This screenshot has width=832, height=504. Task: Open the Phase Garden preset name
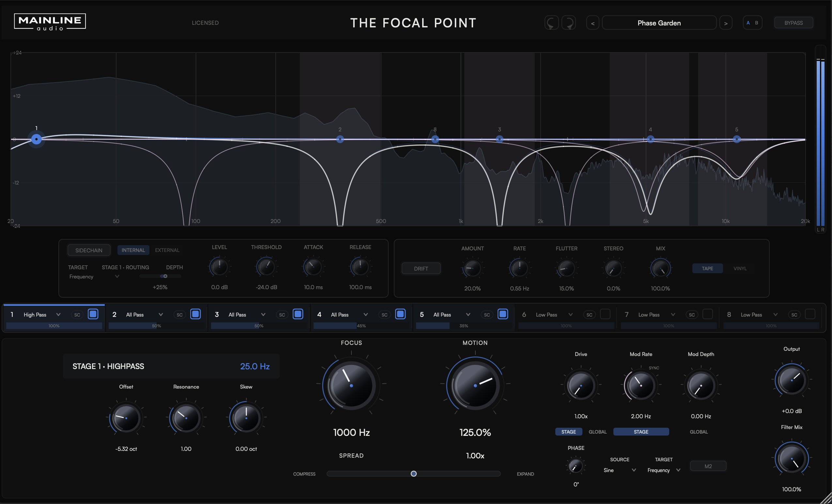click(x=659, y=23)
